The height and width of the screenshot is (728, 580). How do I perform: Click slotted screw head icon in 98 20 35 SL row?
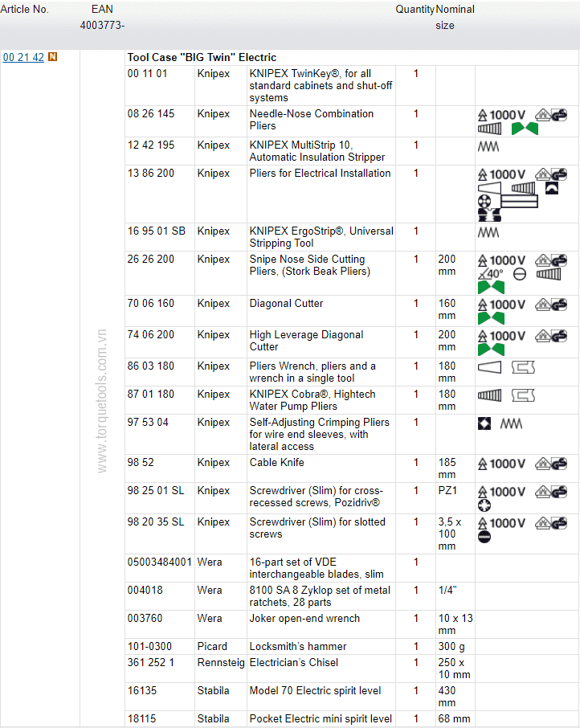(484, 537)
